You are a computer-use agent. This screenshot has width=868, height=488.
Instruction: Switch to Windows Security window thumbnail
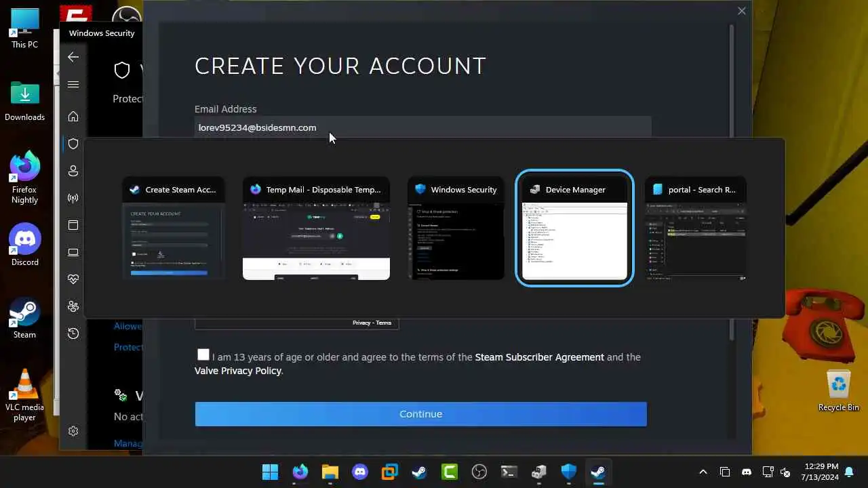[x=456, y=228]
